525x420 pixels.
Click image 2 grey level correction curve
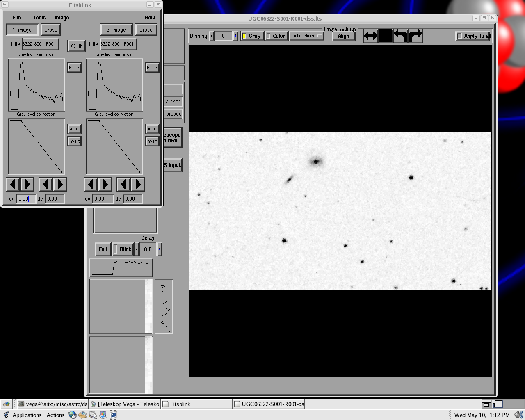[x=114, y=146]
